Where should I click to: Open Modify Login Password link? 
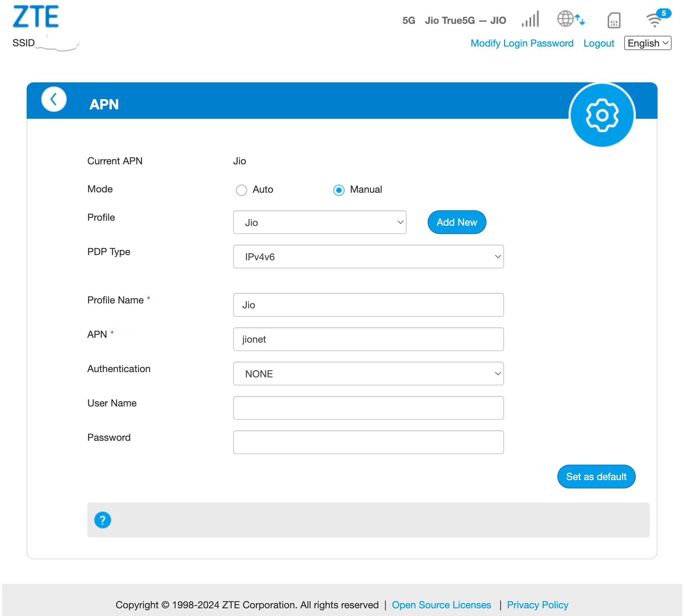tap(522, 43)
